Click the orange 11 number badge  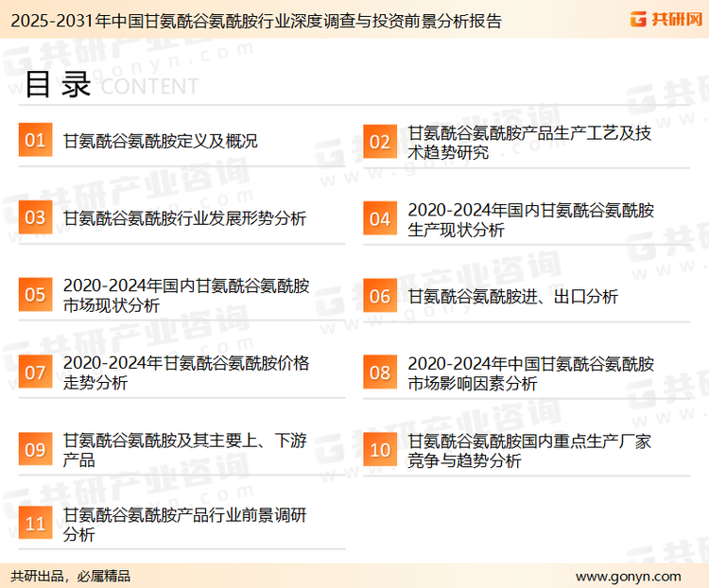coord(35,524)
